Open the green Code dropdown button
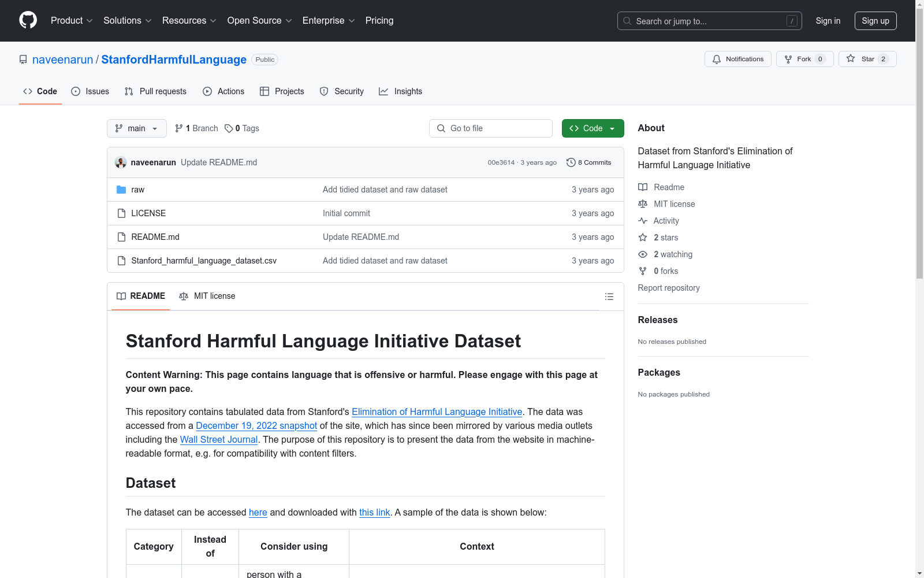Screen dimensions: 924x578 pos(593,128)
